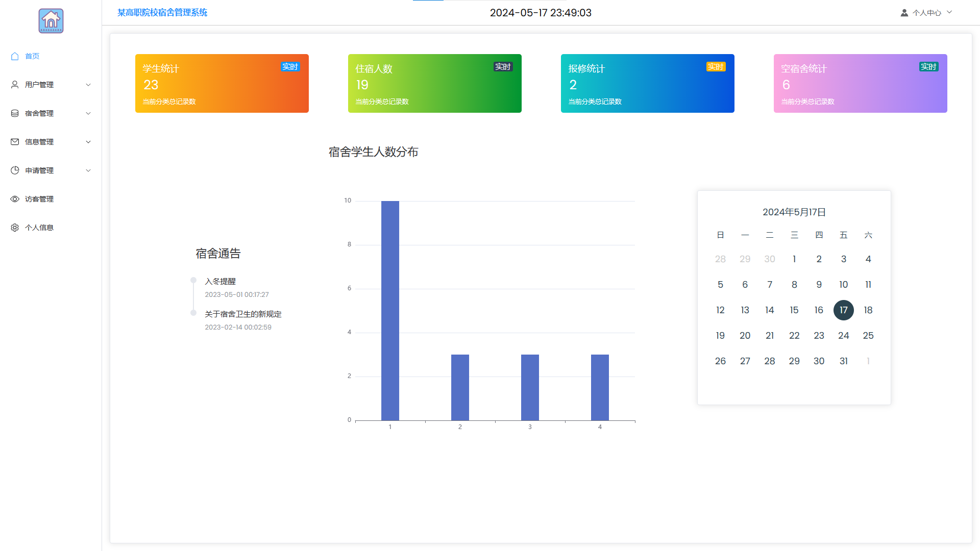Click the eye icon for 访客管理
The height and width of the screenshot is (551, 980).
pyautogui.click(x=15, y=199)
